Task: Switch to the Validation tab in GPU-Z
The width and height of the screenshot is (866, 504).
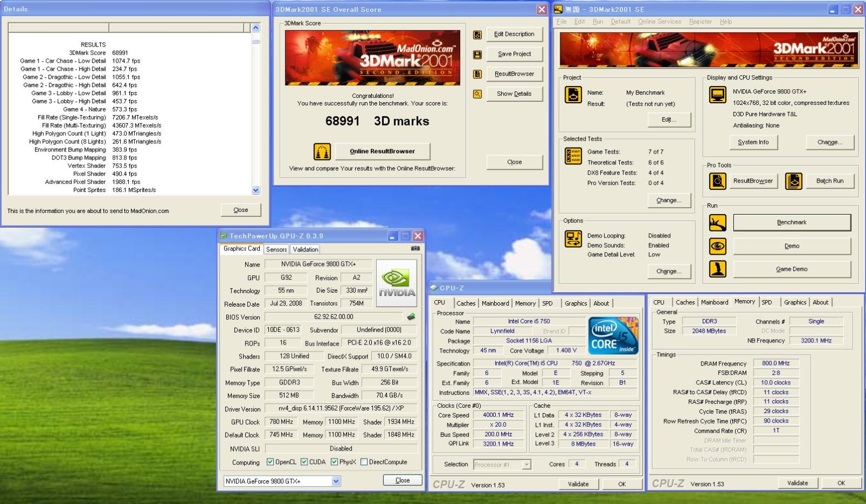Action: point(305,249)
